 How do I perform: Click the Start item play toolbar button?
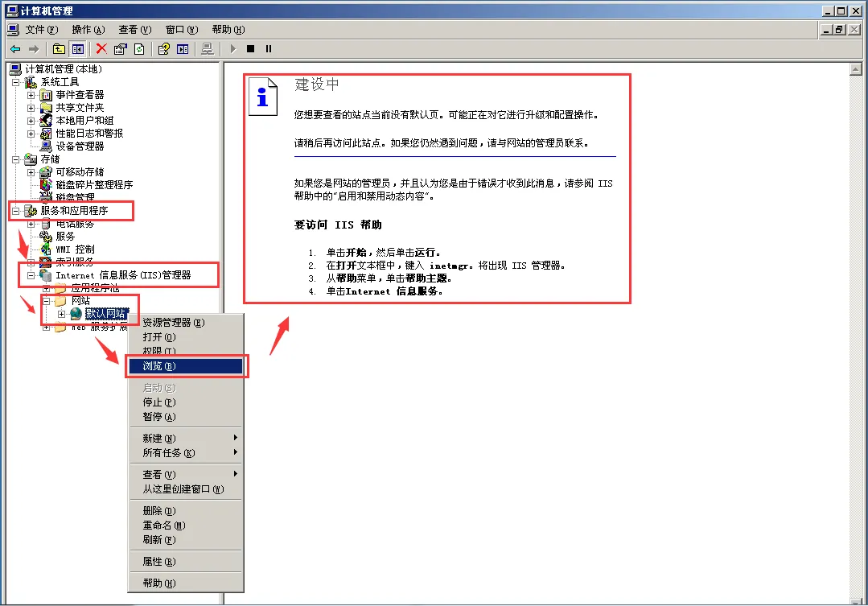pos(233,49)
